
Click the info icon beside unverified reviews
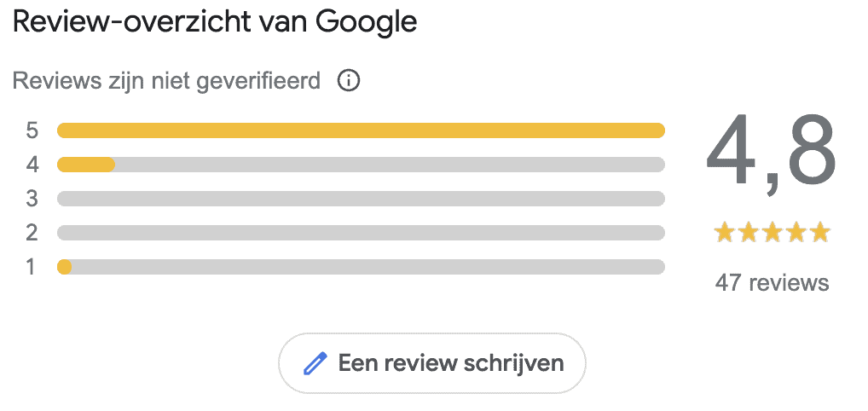349,81
